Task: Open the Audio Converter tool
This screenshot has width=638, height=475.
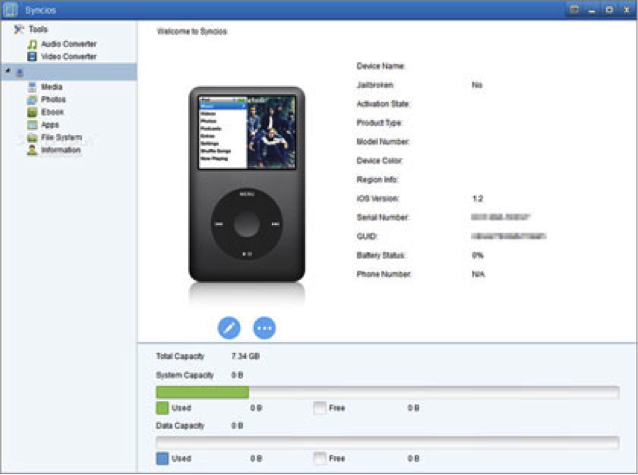Action: 63,44
